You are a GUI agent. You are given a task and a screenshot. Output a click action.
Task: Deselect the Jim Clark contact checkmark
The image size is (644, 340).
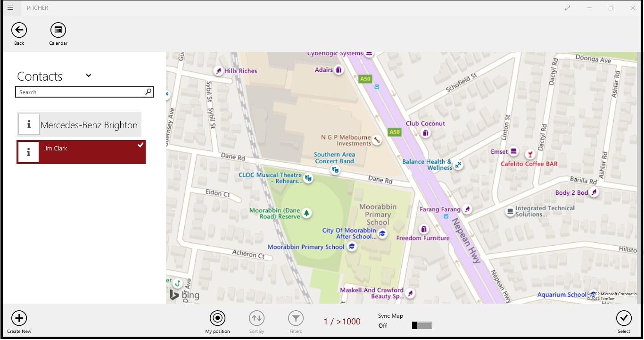[140, 145]
